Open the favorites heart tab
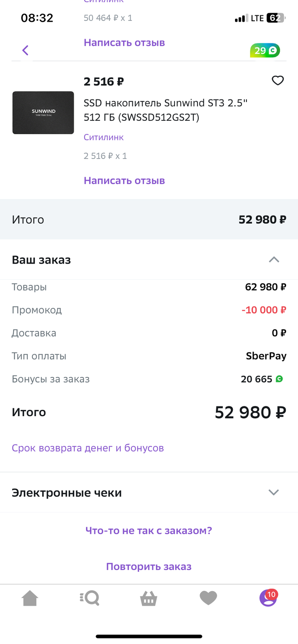 tap(208, 598)
